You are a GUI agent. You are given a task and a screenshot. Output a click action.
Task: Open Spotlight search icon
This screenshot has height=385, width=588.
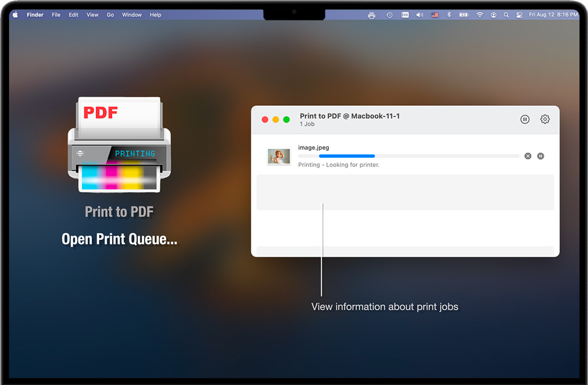click(x=506, y=15)
